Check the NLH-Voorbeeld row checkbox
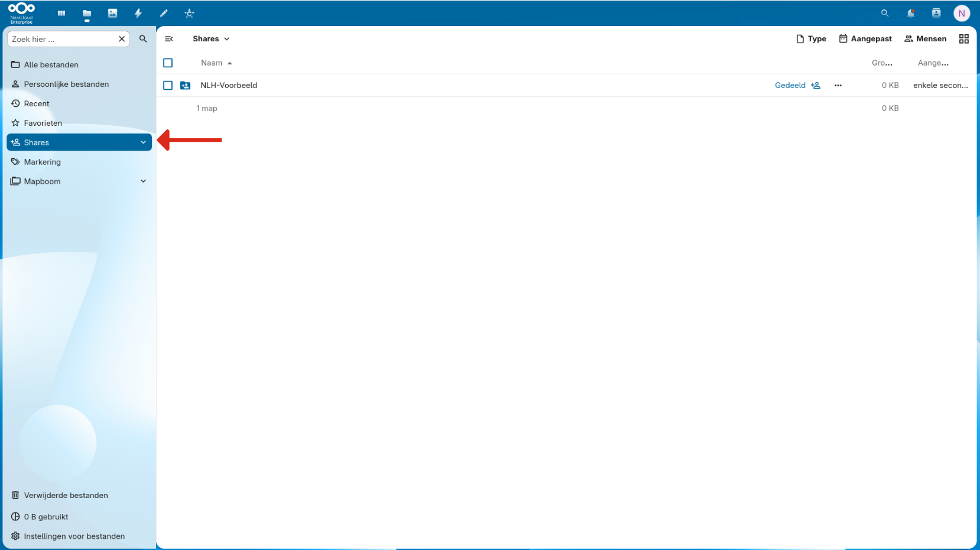 coord(168,85)
